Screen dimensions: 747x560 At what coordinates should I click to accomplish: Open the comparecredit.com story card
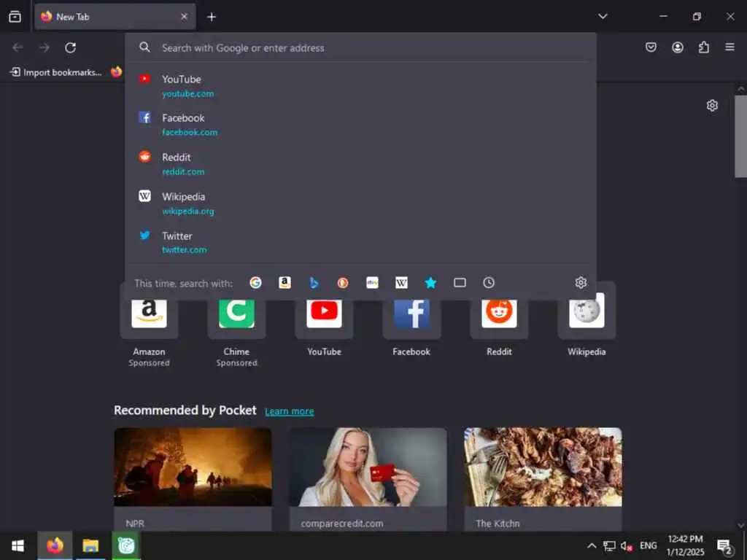pos(368,478)
